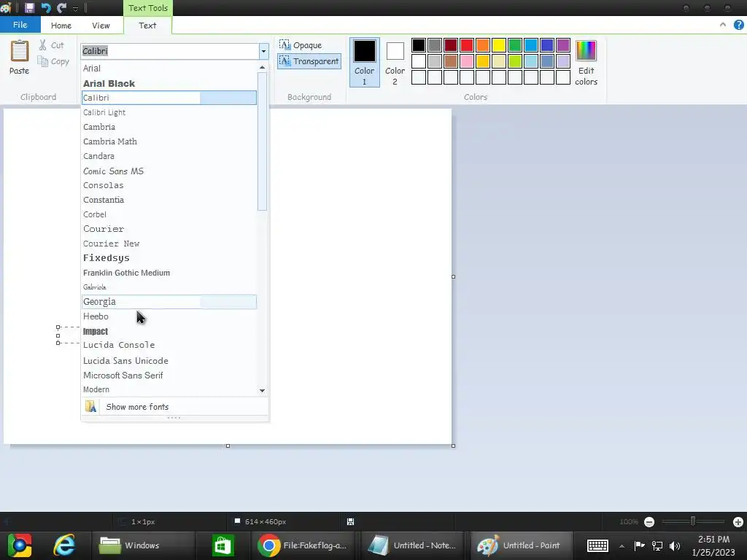Viewport: 747px width, 560px height.
Task: Pick the orange color swatch
Action: [x=483, y=45]
